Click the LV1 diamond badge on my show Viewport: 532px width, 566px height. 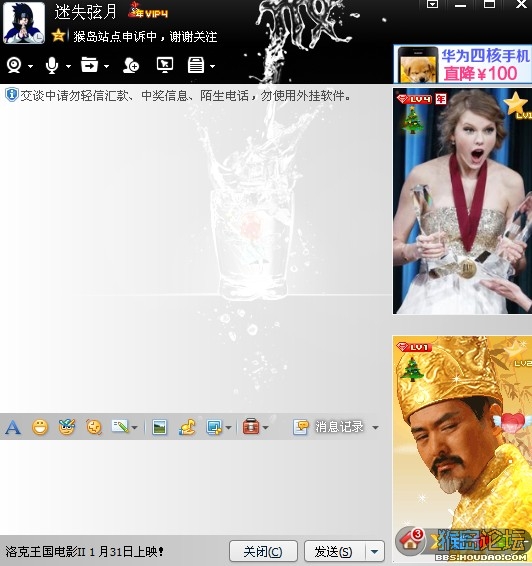414,347
